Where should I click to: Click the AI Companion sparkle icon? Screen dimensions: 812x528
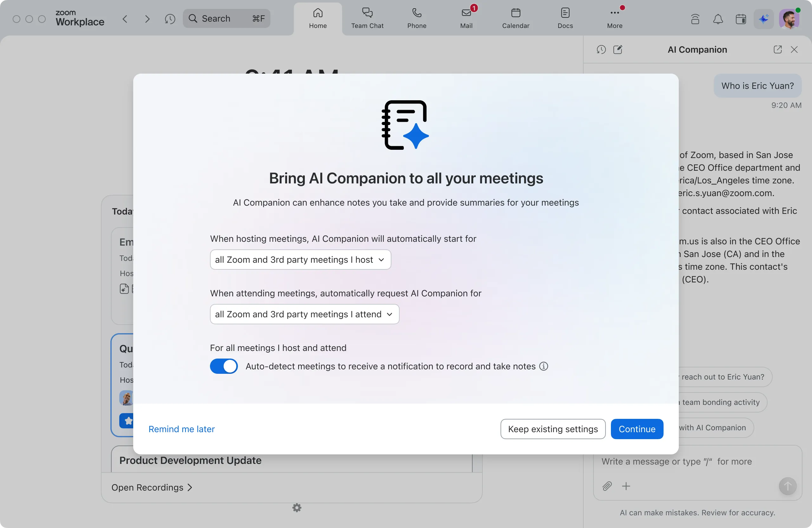(x=763, y=19)
